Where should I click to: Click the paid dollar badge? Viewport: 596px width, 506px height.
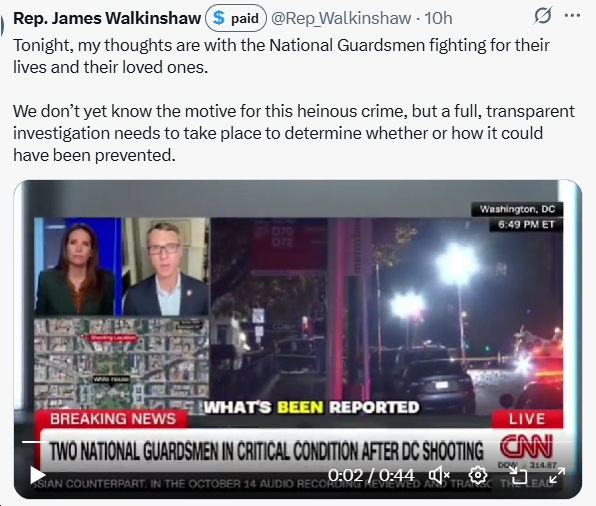236,18
